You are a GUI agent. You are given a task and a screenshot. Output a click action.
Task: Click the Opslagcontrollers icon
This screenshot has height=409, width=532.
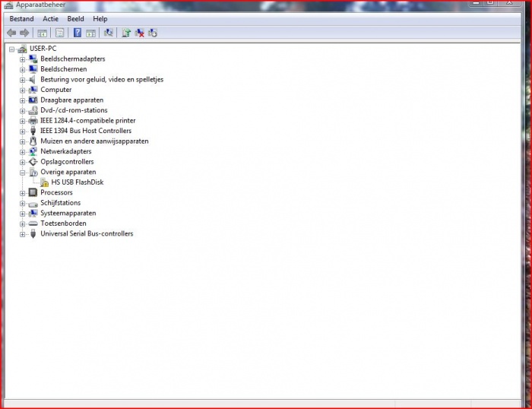coord(33,162)
